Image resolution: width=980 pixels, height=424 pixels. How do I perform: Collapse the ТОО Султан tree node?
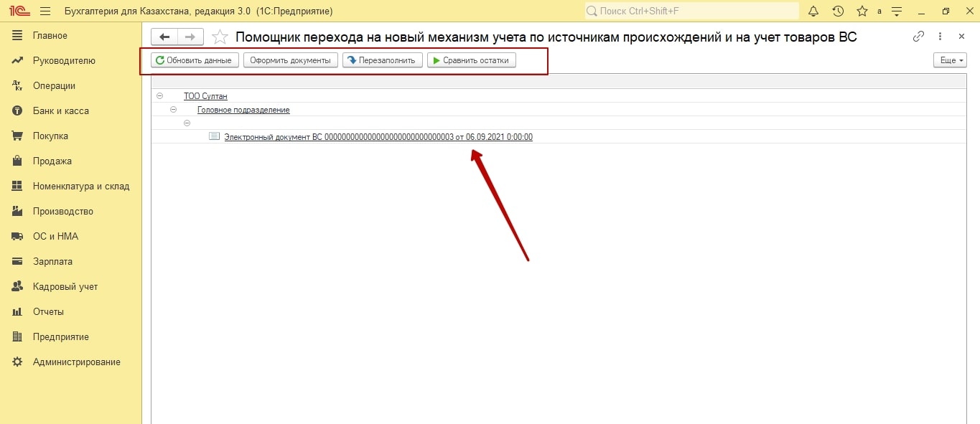coord(159,96)
